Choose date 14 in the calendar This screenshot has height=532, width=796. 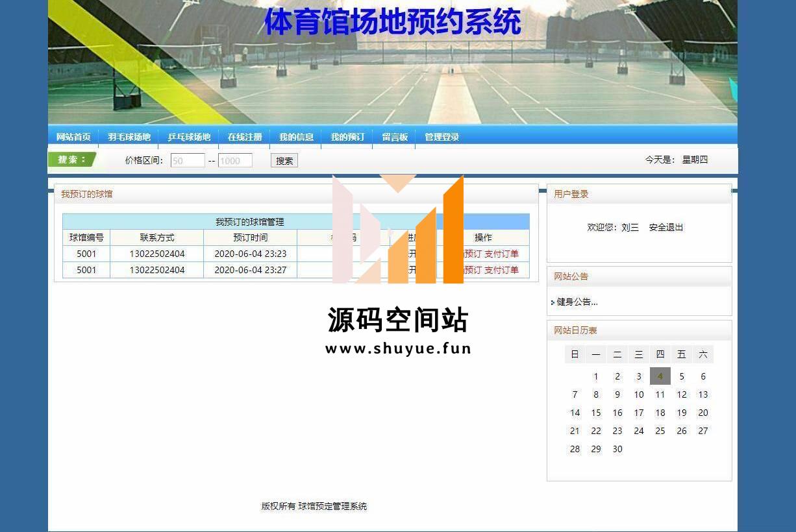click(x=575, y=413)
